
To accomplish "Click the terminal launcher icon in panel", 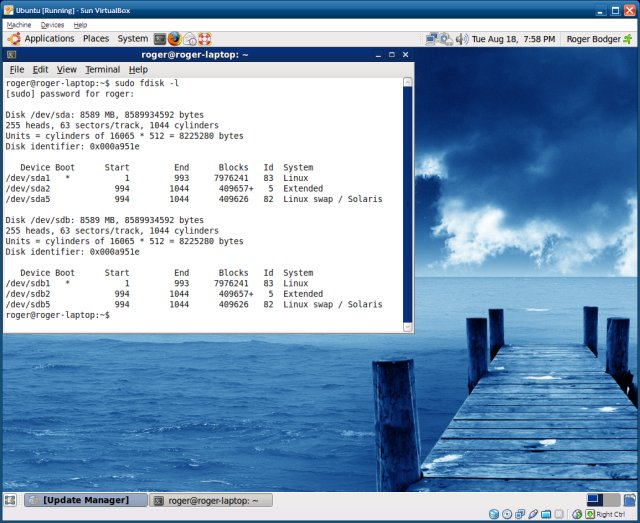I will (160, 39).
